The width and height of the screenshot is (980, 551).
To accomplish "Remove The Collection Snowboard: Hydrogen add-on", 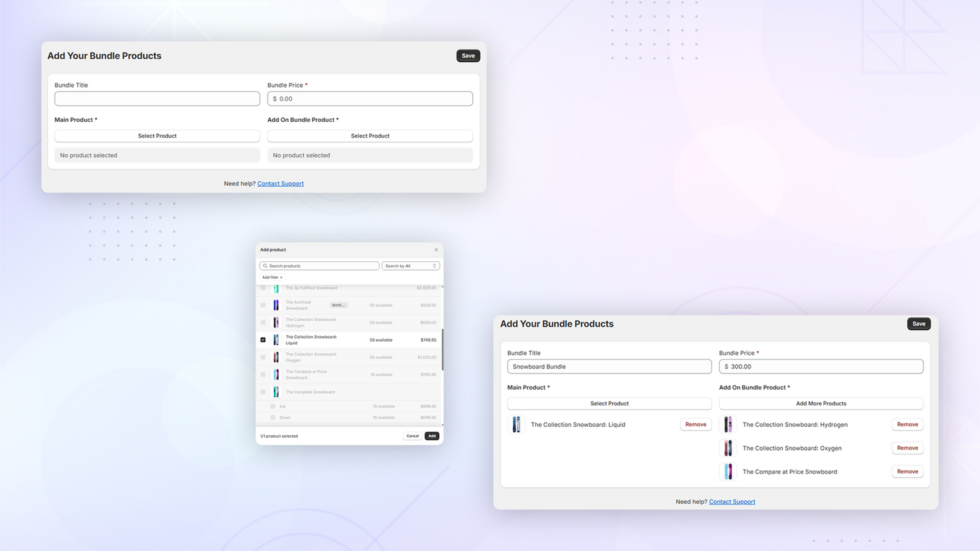I will [x=908, y=424].
